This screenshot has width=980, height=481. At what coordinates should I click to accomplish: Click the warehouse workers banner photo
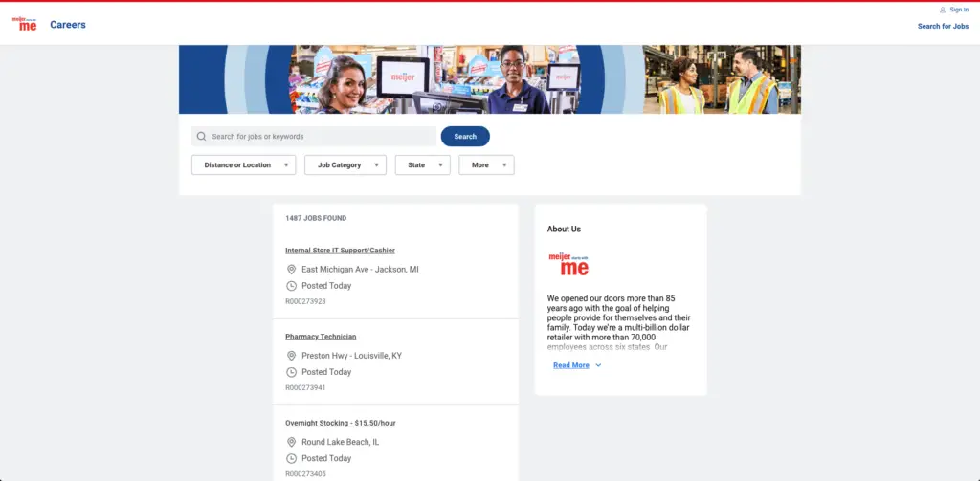[722, 79]
